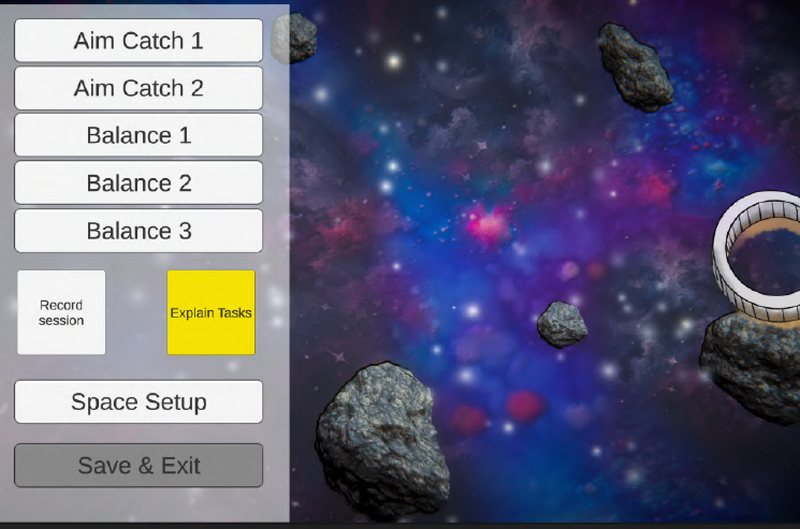Click the Save & Exit button

pos(138,466)
